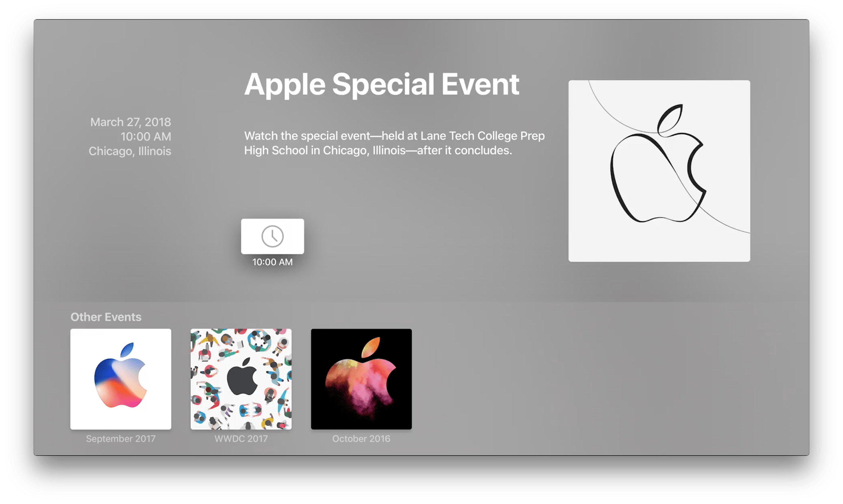843x504 pixels.
Task: Click the Chicago, Illinois location text
Action: [x=130, y=151]
